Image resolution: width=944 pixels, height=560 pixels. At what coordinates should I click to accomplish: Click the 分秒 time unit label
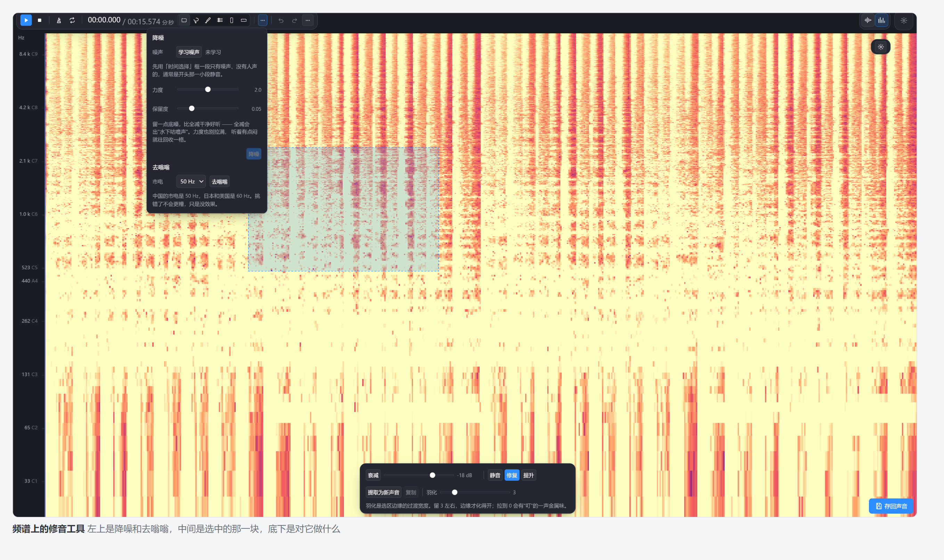coord(168,22)
